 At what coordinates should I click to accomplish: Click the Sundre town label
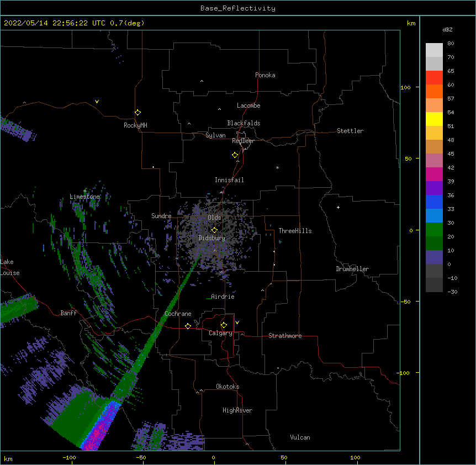161,216
